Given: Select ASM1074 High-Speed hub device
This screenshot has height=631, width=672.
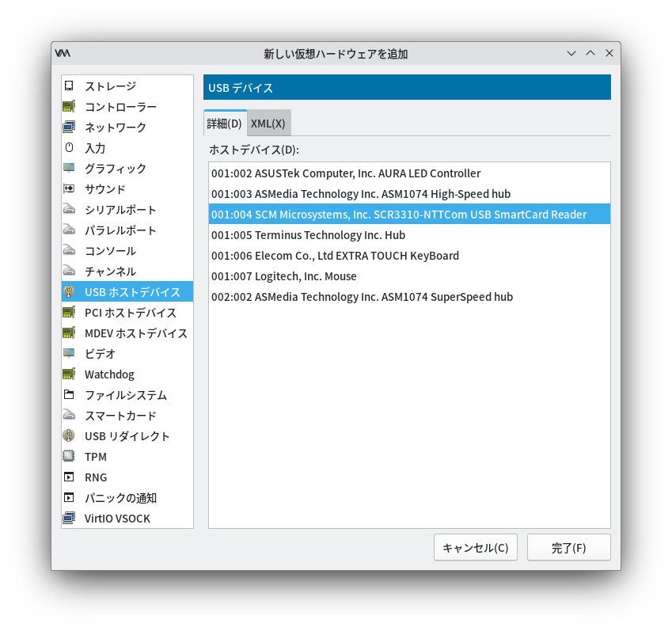Looking at the screenshot, I should [x=409, y=194].
